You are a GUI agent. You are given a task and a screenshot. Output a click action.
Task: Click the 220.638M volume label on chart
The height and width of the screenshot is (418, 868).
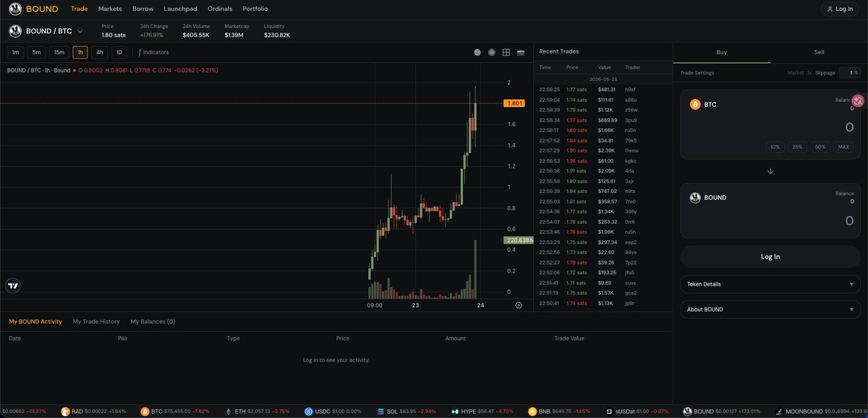click(518, 240)
